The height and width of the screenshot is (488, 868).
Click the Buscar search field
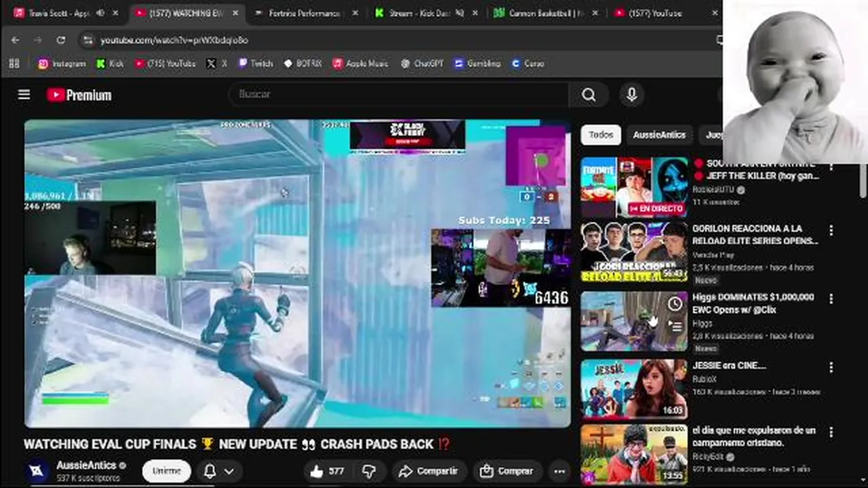coord(400,95)
